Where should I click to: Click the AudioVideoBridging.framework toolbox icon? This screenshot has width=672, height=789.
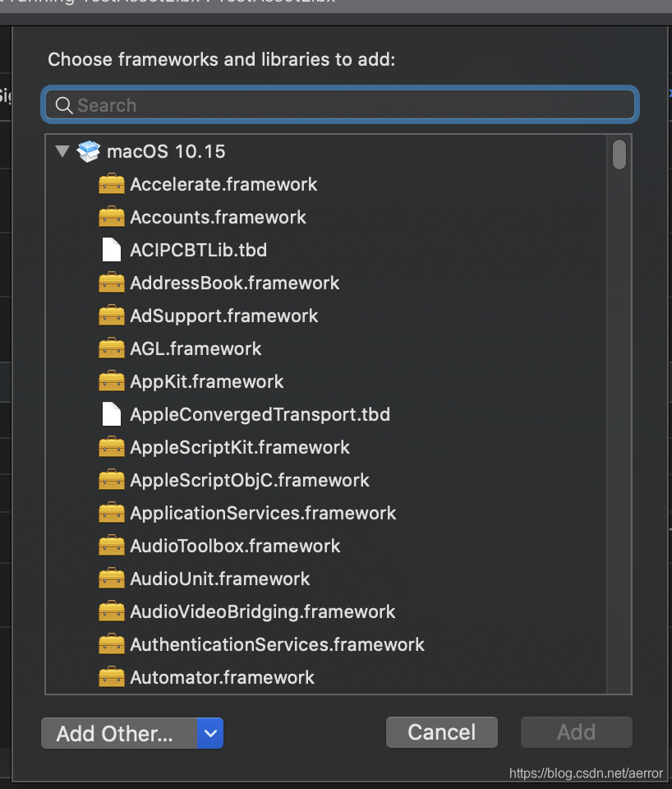pyautogui.click(x=112, y=611)
